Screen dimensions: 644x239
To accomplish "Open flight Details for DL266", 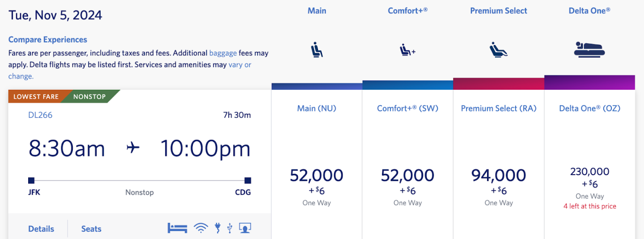I will (41, 229).
